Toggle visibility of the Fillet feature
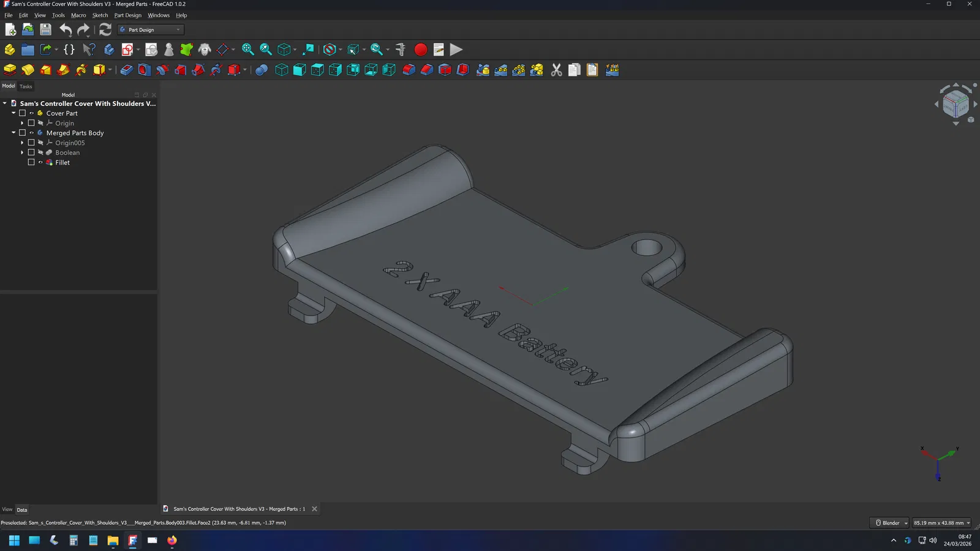 (x=40, y=162)
